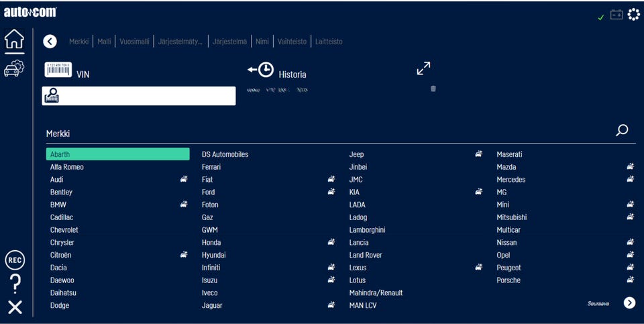
Task: Select Chevrolet brand
Action: tap(64, 229)
